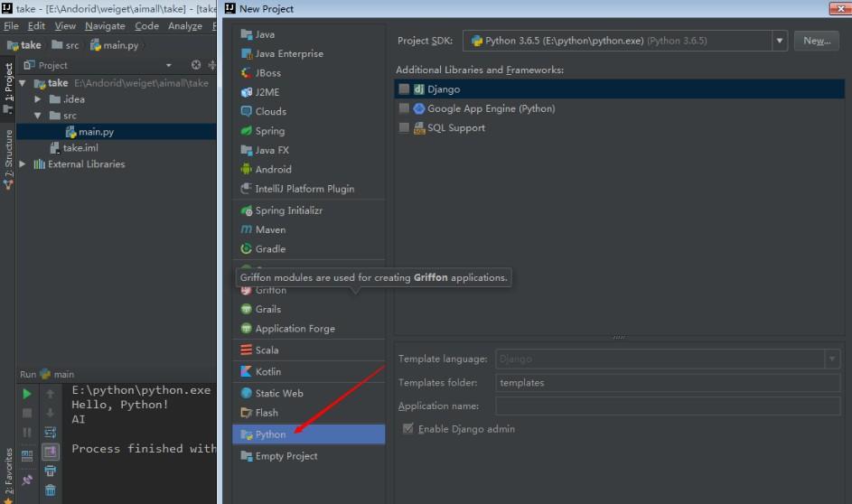The height and width of the screenshot is (504, 852).
Task: Collapse the take project root node
Action: click(23, 83)
